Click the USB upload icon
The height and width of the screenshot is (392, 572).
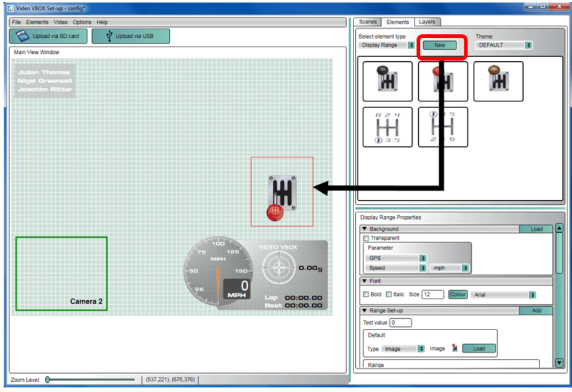point(105,36)
